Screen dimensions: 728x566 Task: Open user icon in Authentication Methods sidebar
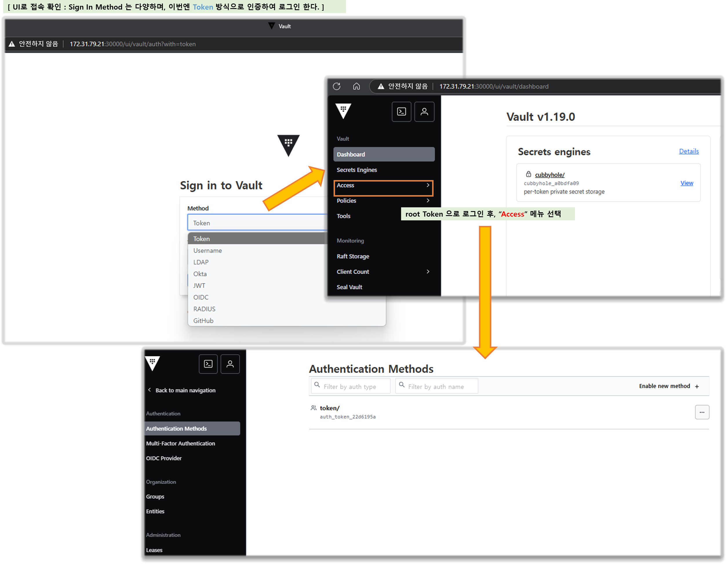pyautogui.click(x=230, y=364)
